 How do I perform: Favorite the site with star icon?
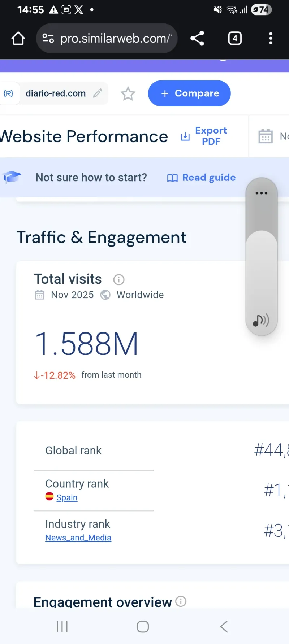(128, 94)
